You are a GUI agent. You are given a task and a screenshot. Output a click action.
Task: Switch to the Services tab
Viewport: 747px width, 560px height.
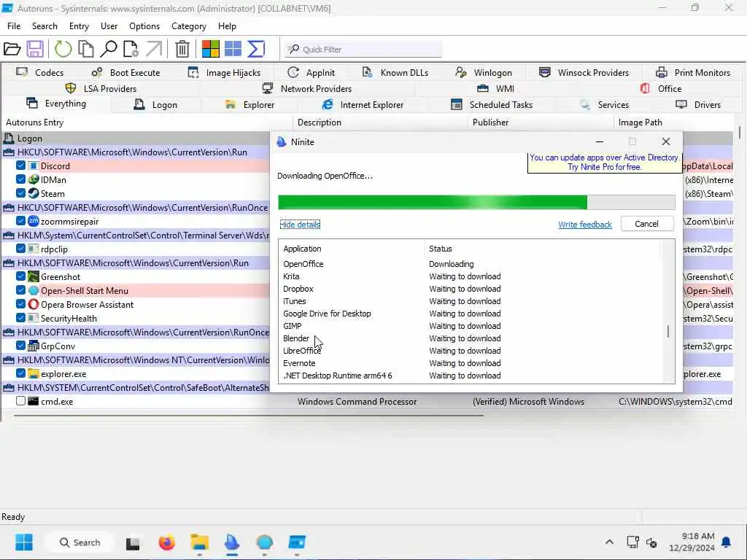(x=605, y=105)
